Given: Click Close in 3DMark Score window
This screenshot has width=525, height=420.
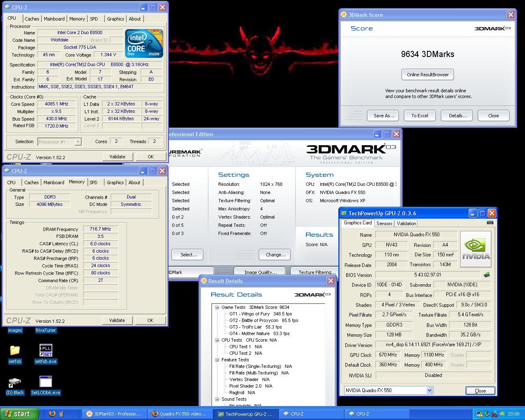Looking at the screenshot, I should (493, 116).
